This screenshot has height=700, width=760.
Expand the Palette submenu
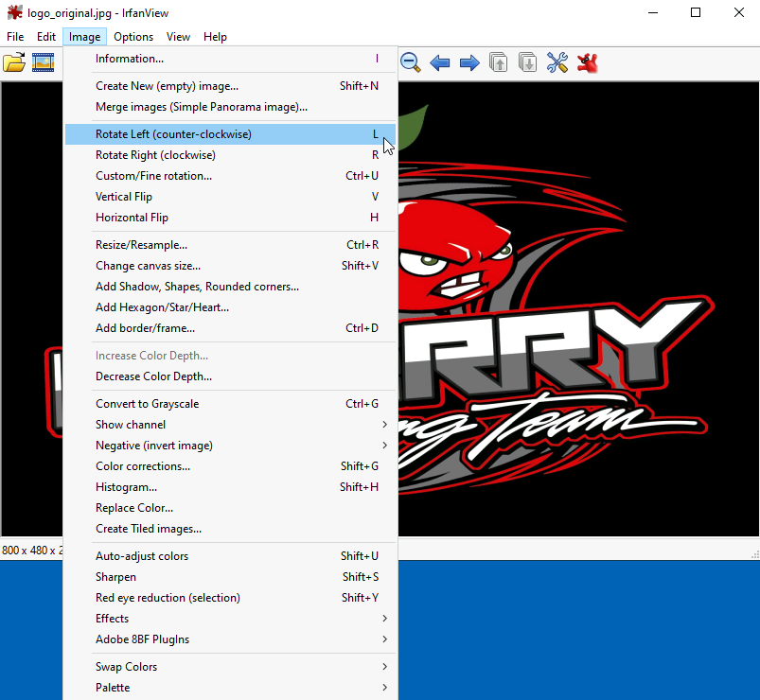pos(230,688)
